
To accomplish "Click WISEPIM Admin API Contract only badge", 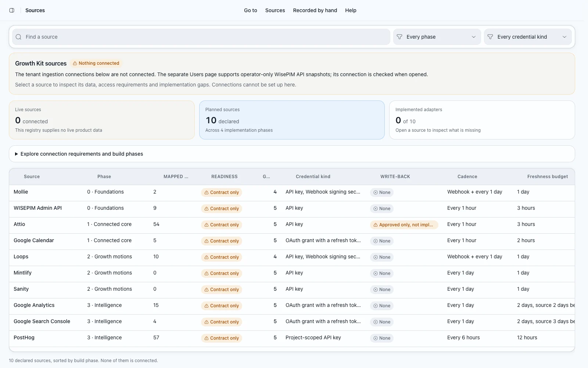I will point(222,209).
